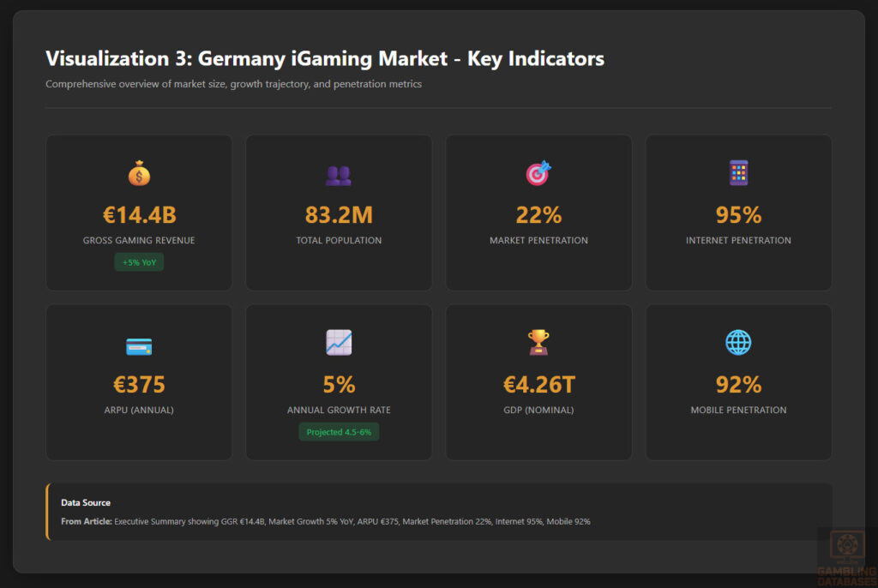Click the trophy icon above GDP figure
The height and width of the screenshot is (588, 878).
[x=538, y=341]
